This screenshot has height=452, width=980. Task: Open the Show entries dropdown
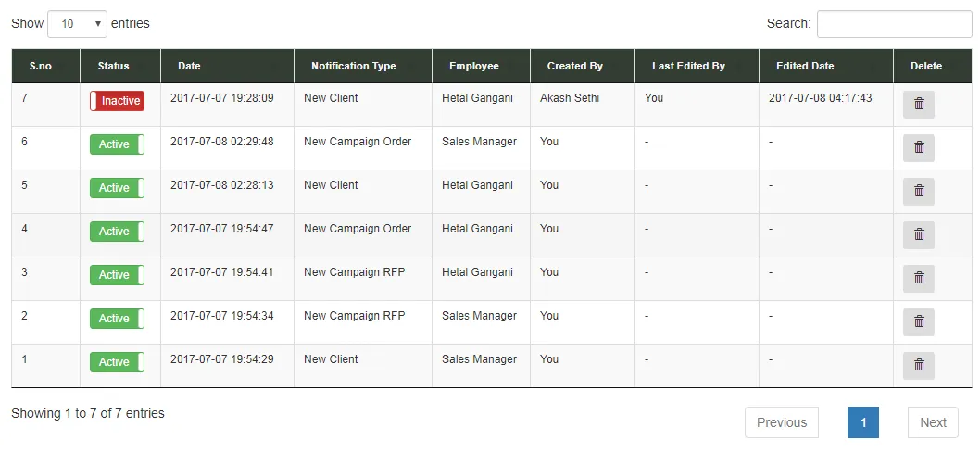77,24
